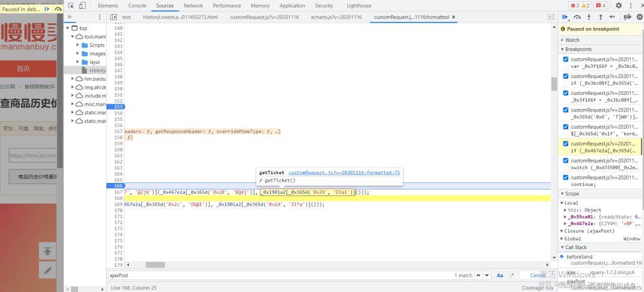
Task: Resume script execution in debugger toolbar
Action: coord(565,17)
